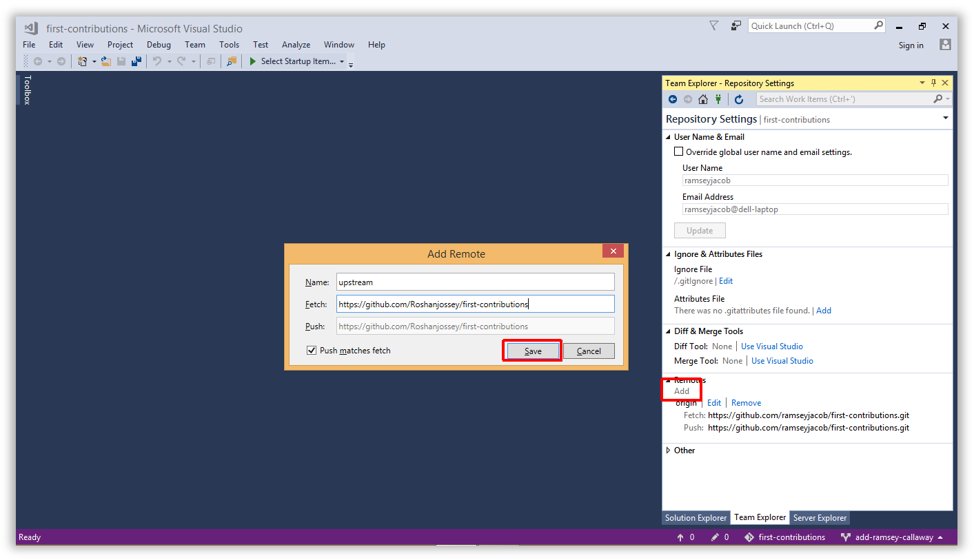
Task: Close the Add Remote dialog with the X
Action: (x=613, y=251)
